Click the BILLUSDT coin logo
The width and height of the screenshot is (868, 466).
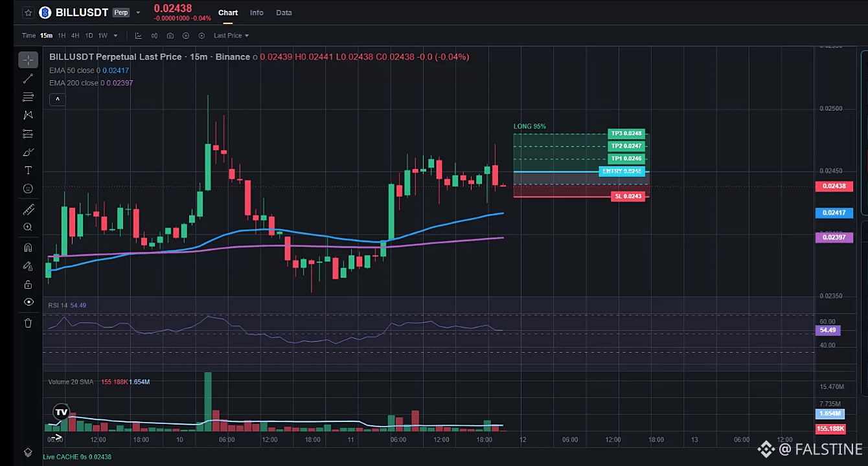point(45,12)
